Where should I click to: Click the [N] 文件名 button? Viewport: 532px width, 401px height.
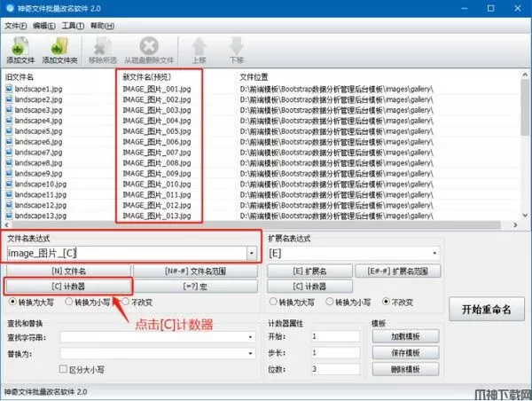(68, 271)
